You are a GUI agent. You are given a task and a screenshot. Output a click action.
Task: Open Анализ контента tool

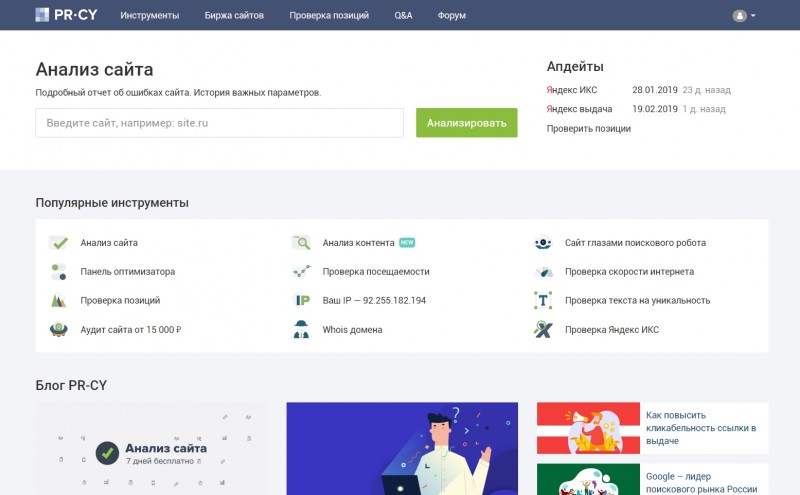click(358, 243)
